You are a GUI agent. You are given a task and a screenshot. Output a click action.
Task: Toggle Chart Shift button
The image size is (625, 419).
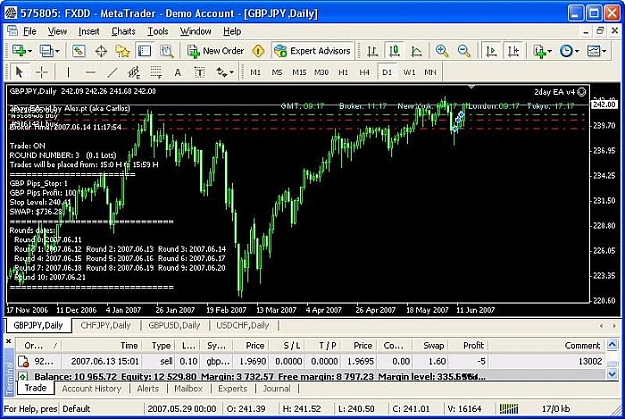point(513,51)
